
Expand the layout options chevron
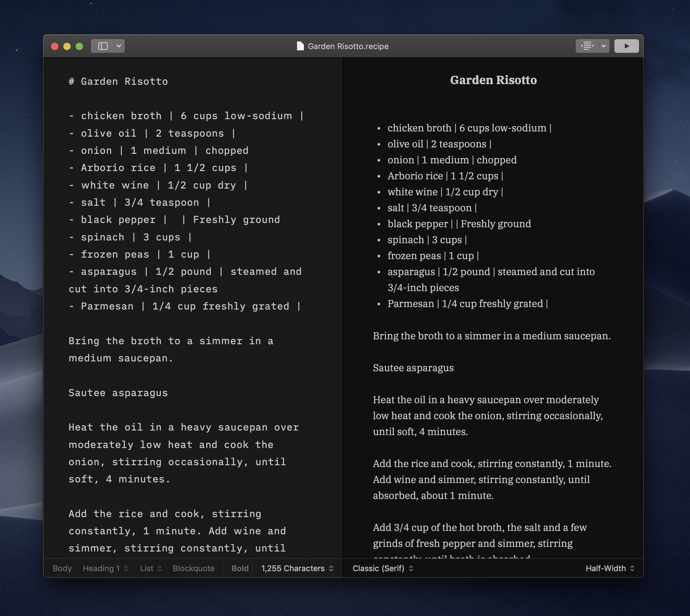pos(604,46)
